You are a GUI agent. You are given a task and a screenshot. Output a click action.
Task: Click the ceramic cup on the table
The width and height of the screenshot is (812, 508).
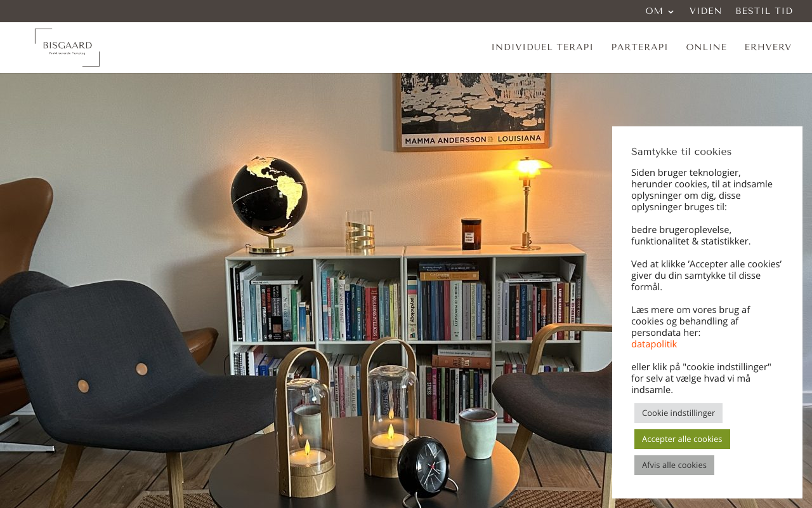coord(478,432)
